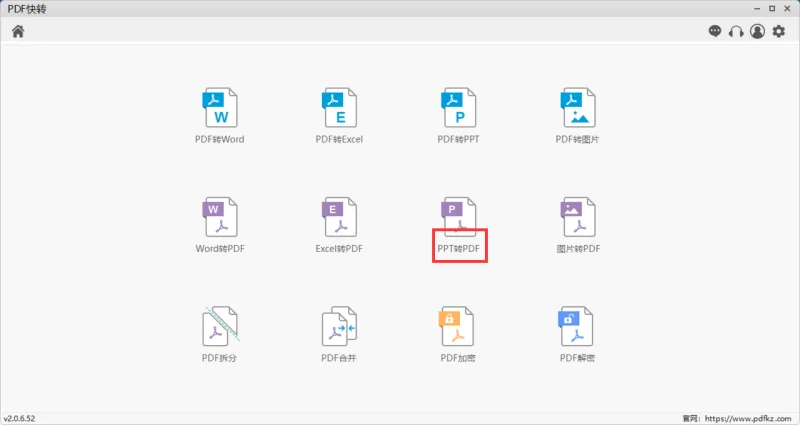The width and height of the screenshot is (800, 425).
Task: Choose the PDF转图片 image export icon
Action: (578, 108)
